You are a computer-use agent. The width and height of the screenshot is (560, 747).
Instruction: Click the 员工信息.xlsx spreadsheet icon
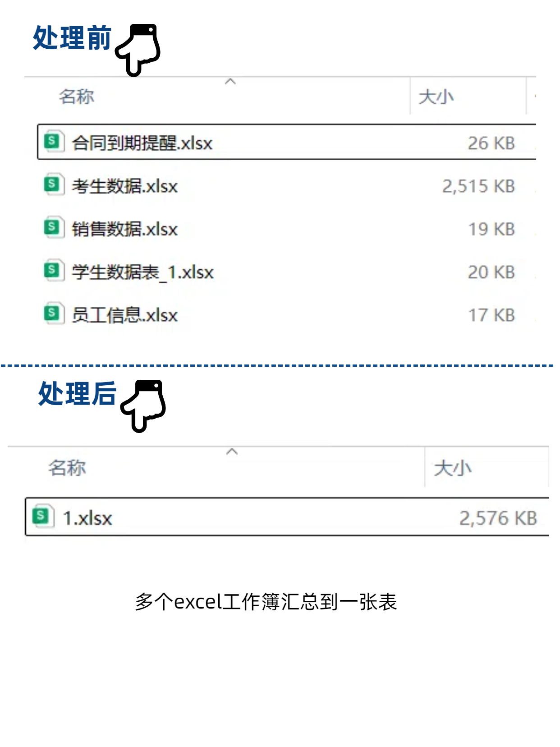pos(53,314)
